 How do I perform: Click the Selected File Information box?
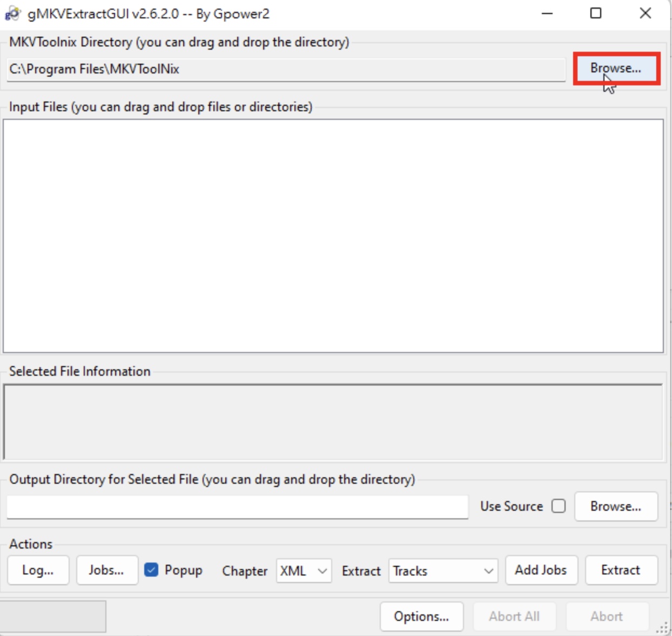(x=333, y=422)
